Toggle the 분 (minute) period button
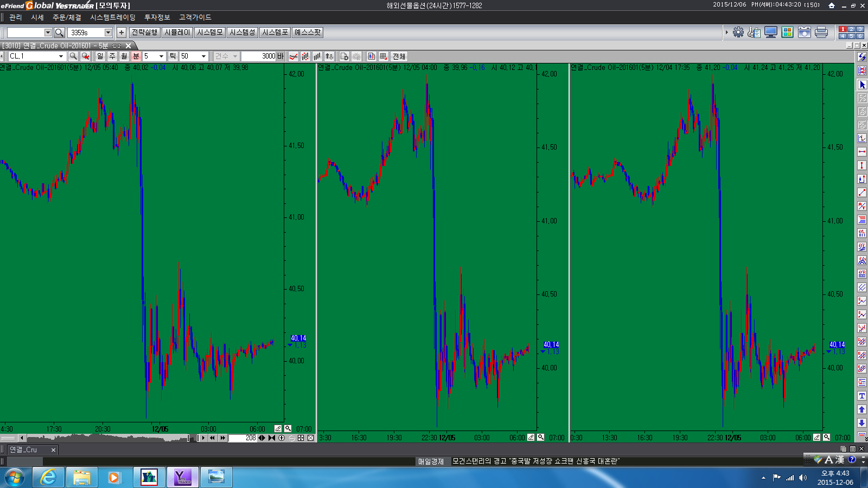868x488 pixels. (x=136, y=56)
